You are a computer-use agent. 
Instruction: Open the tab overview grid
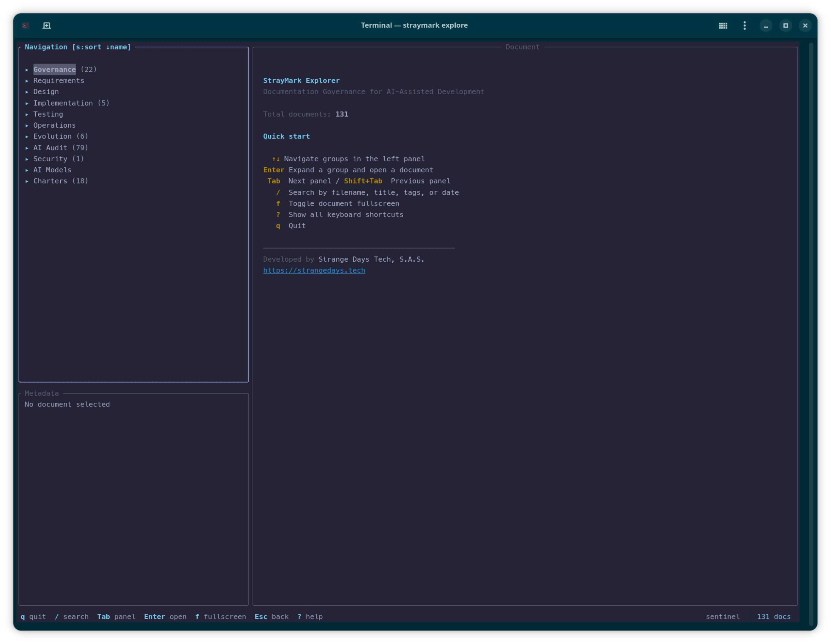coord(723,26)
